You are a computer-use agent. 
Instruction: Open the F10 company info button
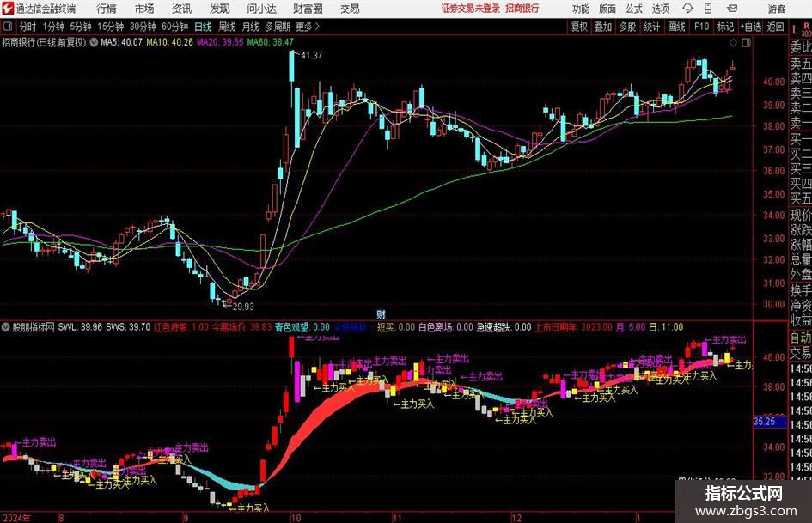[x=702, y=27]
